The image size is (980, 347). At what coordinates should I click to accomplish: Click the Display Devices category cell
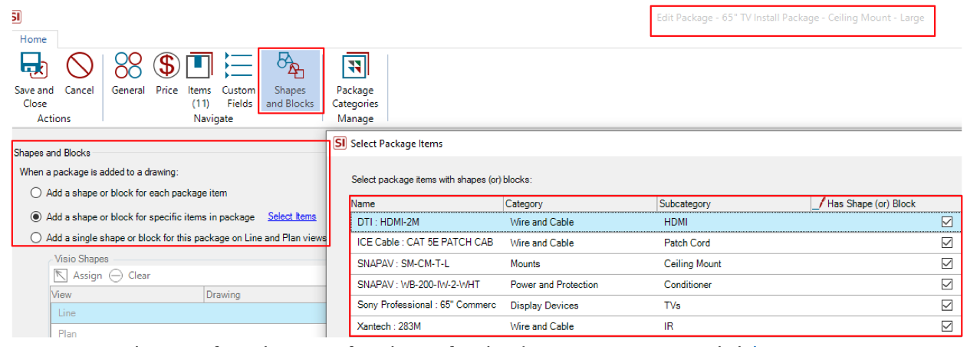click(544, 305)
